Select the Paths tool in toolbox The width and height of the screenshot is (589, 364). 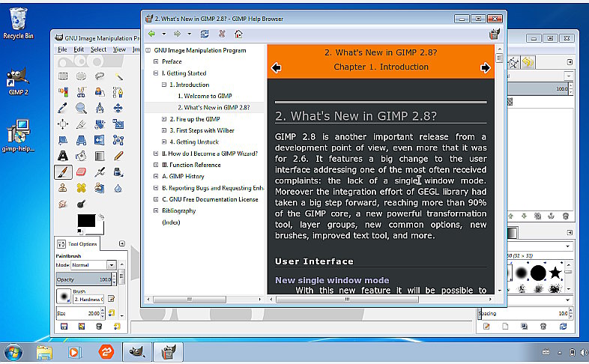pyautogui.click(x=118, y=92)
